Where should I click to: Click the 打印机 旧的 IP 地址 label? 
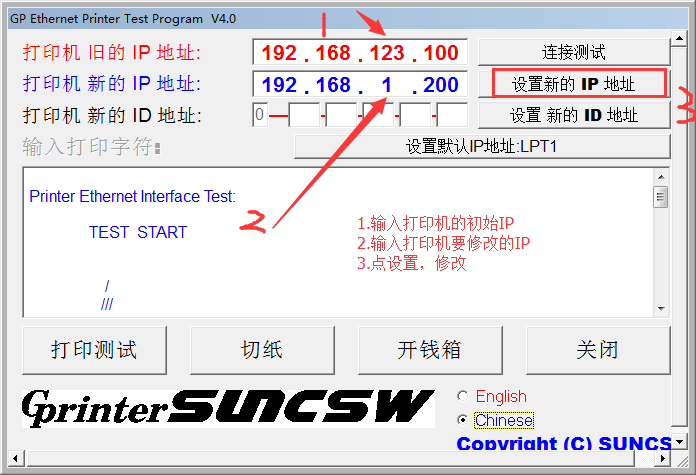pos(112,53)
